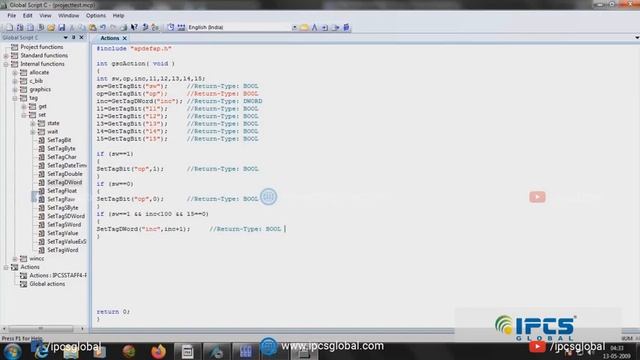Open the Options menu
The width and height of the screenshot is (640, 360).
coord(96,16)
